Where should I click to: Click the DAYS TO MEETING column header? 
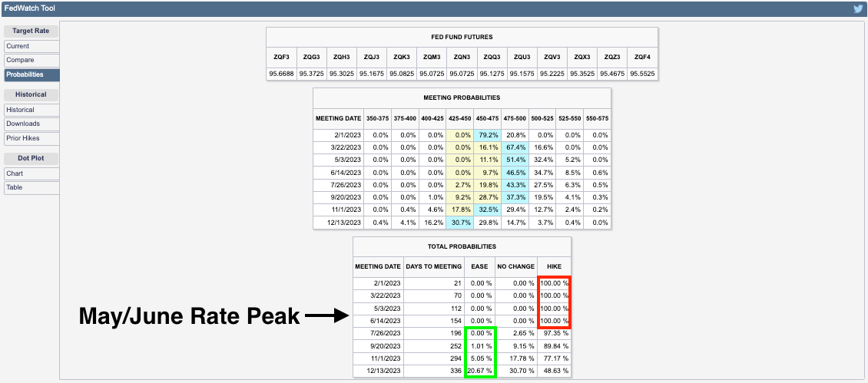tap(434, 267)
